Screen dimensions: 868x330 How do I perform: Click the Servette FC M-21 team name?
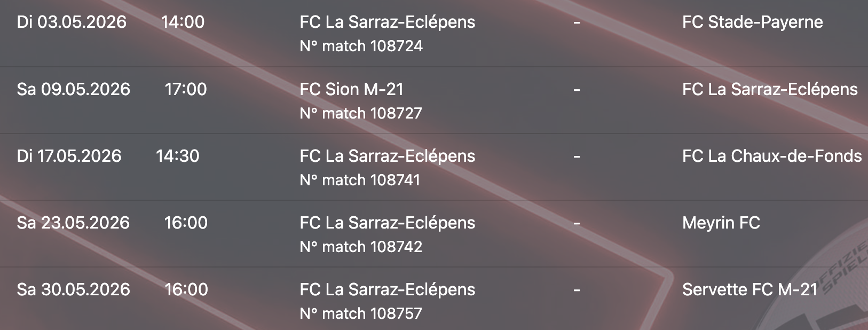pyautogui.click(x=749, y=289)
